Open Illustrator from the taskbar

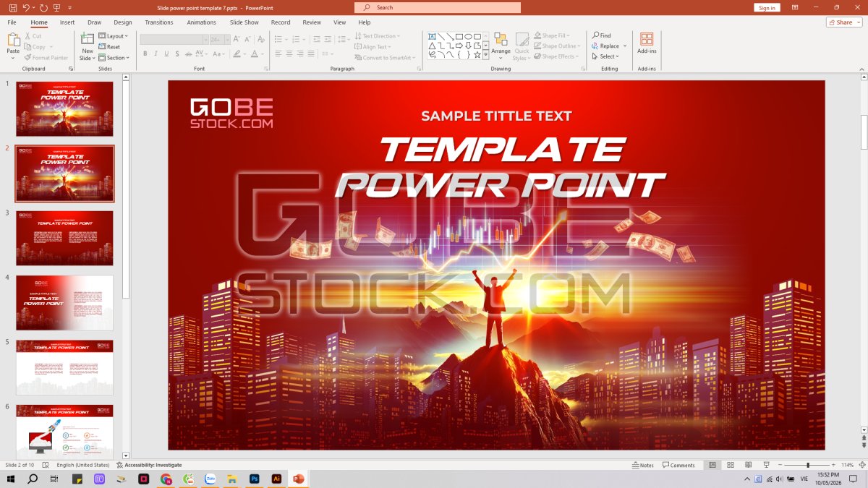pyautogui.click(x=276, y=479)
